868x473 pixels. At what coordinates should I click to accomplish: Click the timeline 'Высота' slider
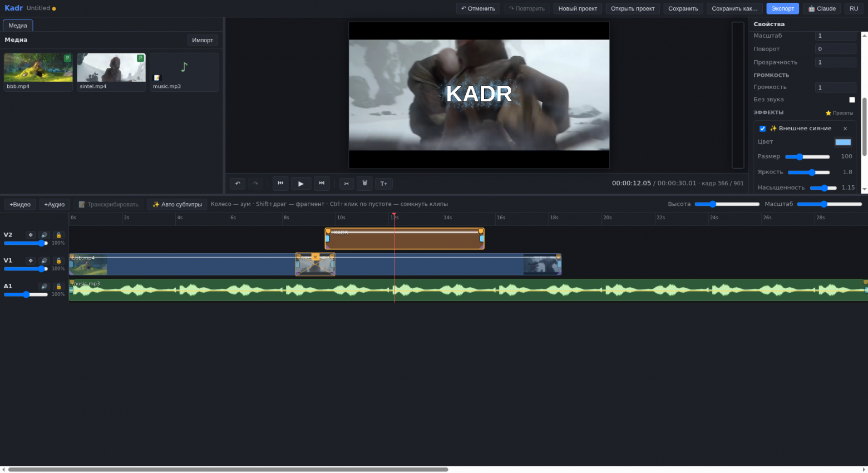pos(727,204)
